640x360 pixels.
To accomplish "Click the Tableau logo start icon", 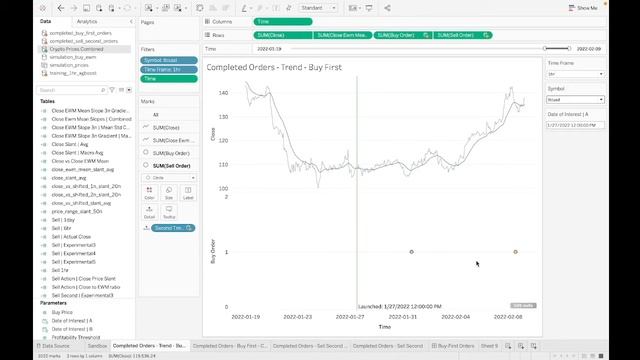I will coord(42,8).
